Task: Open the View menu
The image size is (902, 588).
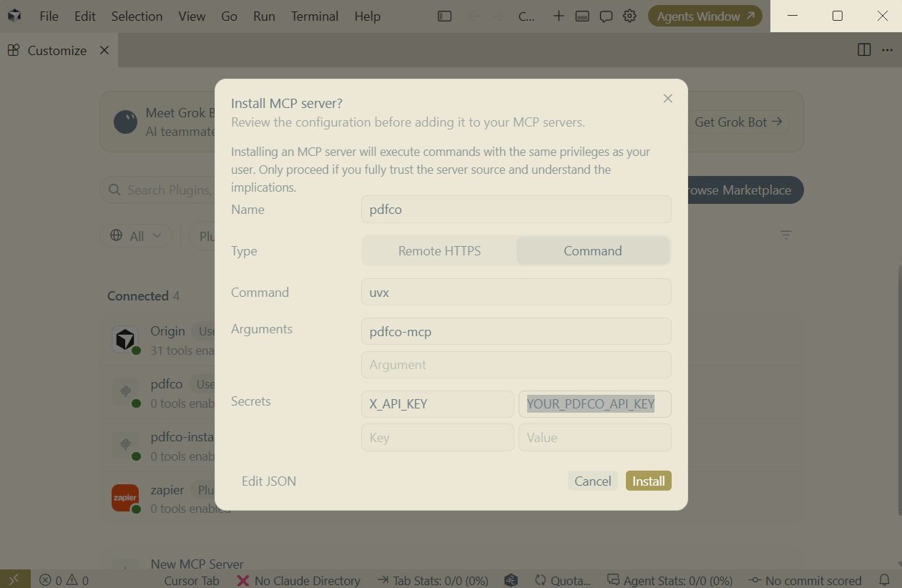Action: (192, 16)
